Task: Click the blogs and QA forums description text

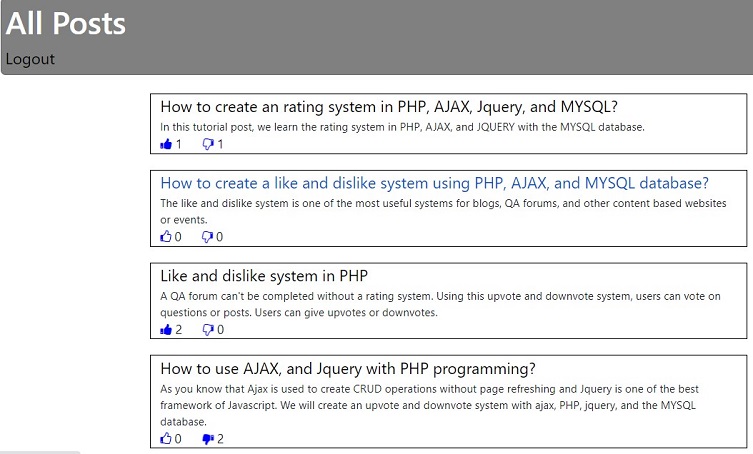Action: click(440, 211)
